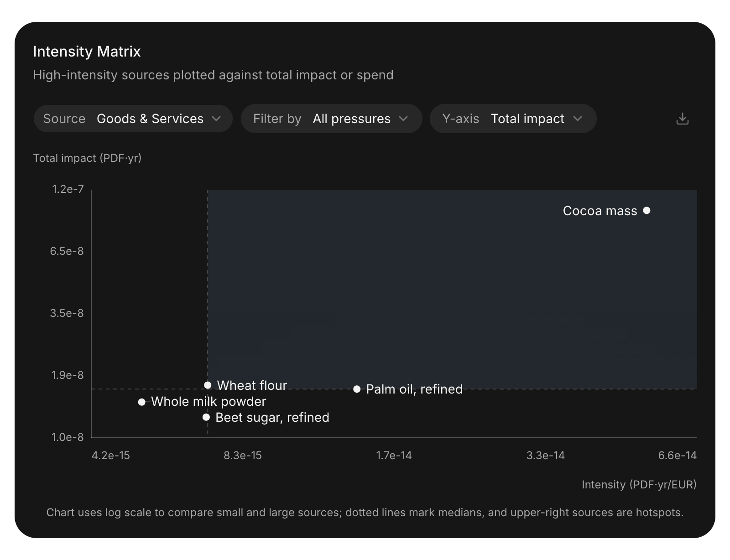
Task: Click the Intensity (PDF·yr/EUR) axis label
Action: pos(639,484)
